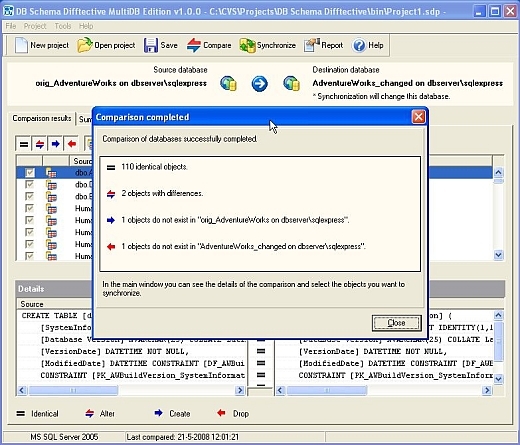Click destination horizontal scroll left arrow

(x=280, y=390)
